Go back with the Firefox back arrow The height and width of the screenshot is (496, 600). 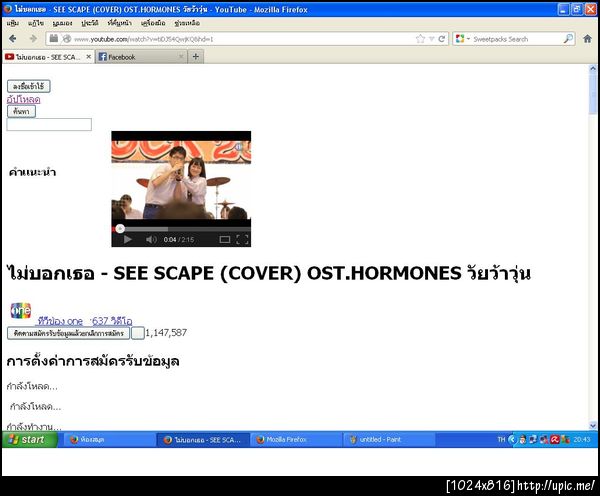(13, 39)
